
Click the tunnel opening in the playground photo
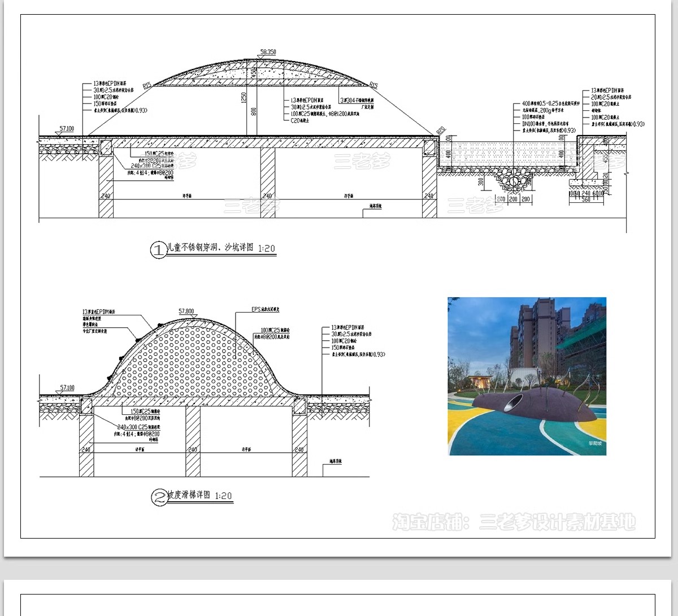click(x=515, y=404)
